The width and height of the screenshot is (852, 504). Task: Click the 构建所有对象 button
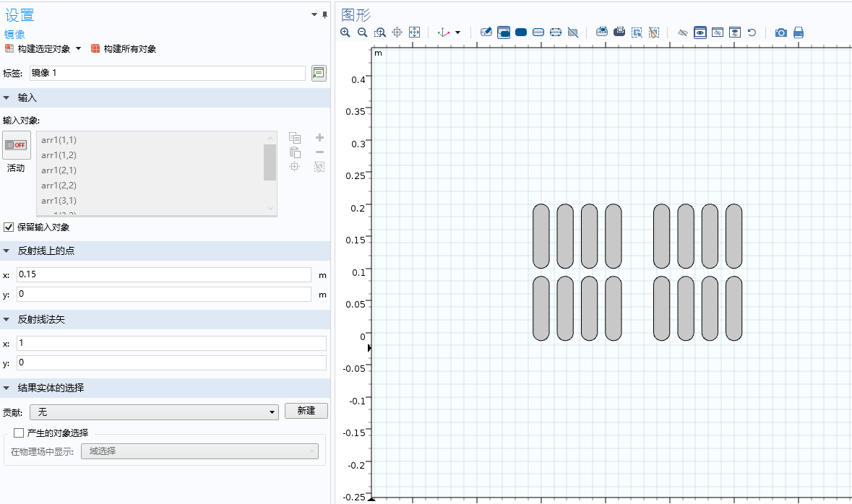(x=124, y=49)
